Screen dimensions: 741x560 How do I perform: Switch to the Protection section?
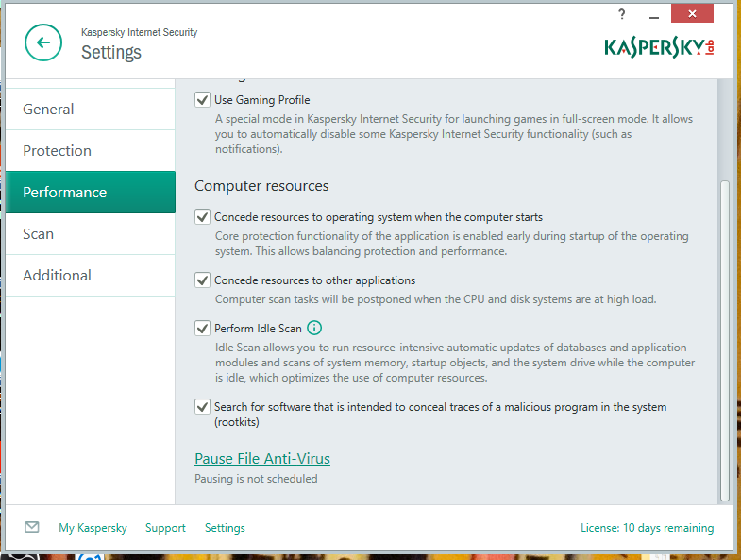91,151
